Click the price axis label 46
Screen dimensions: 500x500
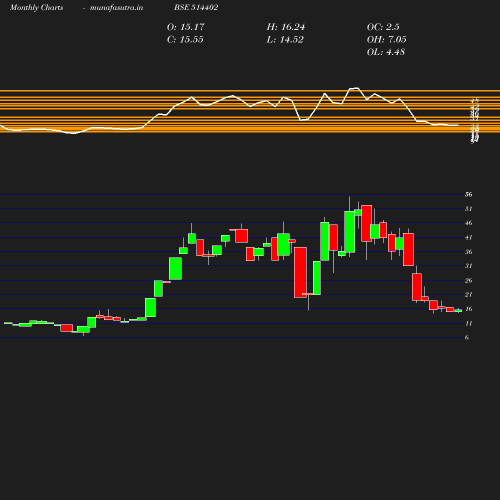click(469, 223)
